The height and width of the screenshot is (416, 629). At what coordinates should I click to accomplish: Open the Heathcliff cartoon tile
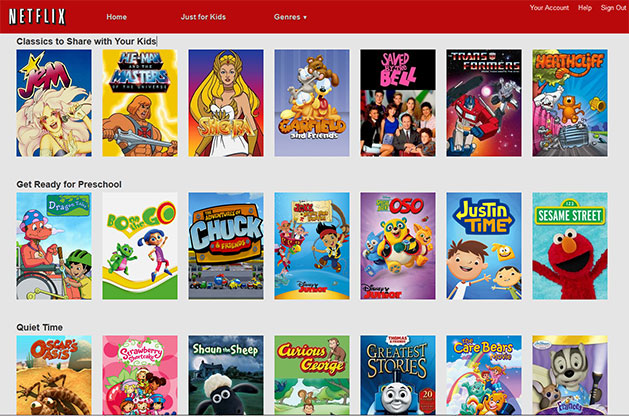point(570,103)
